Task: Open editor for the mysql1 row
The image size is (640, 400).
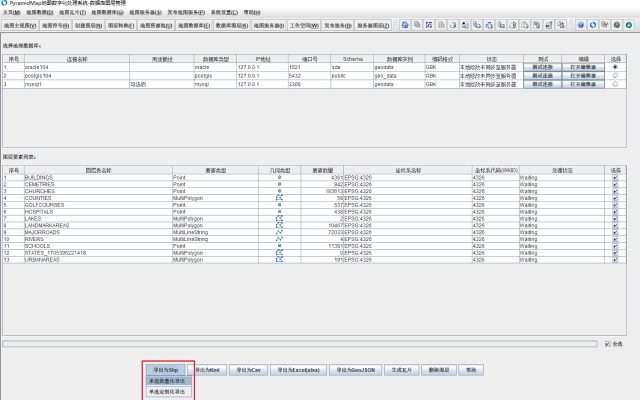Action: [583, 84]
